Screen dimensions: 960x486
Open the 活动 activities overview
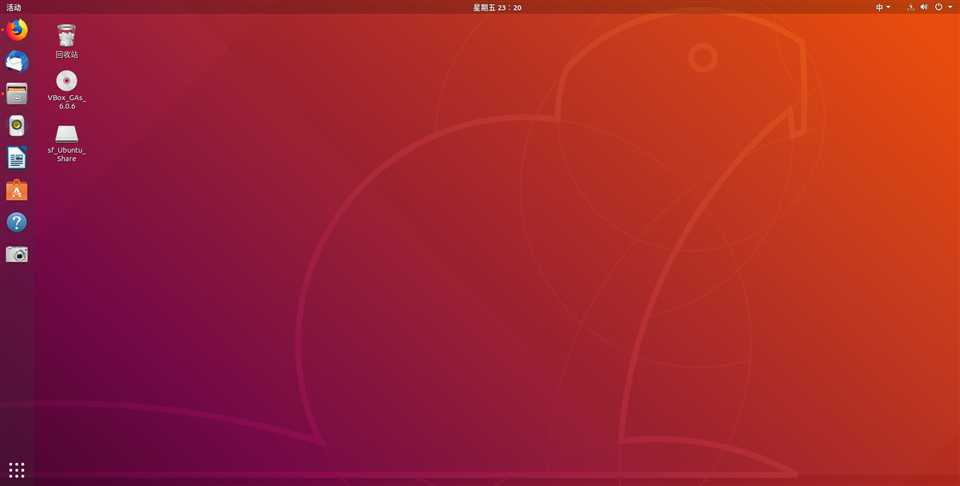point(13,7)
